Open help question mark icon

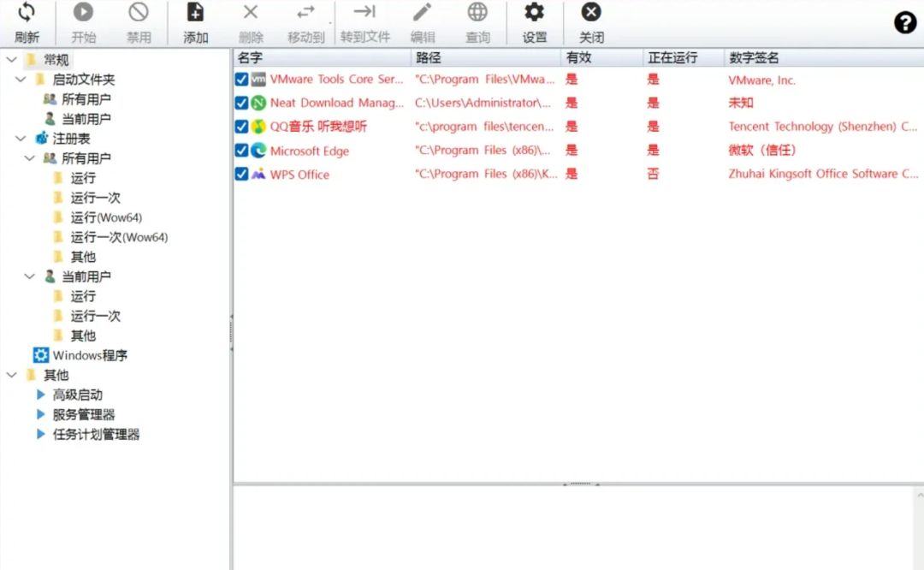tap(905, 23)
